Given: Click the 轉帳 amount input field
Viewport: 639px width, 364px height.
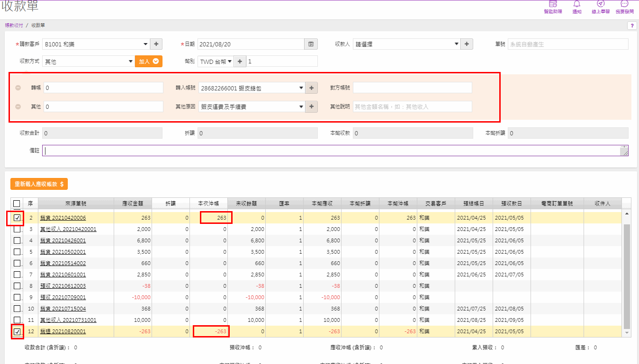Looking at the screenshot, I should pos(103,88).
